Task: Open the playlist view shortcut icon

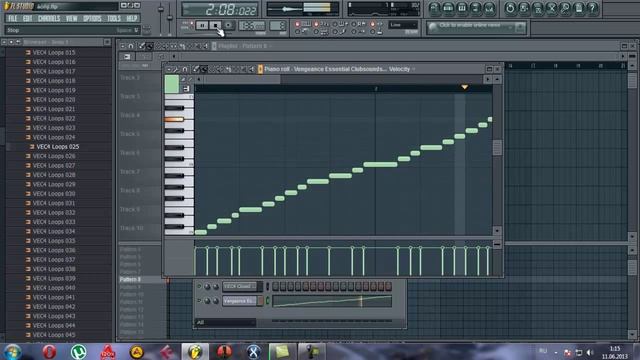Action: [x=434, y=8]
